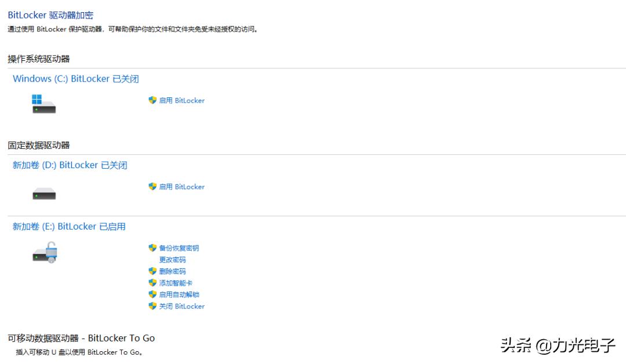
Task: Collapse the 新加卷 (D:) BitLocker 已关闭 section
Action: coord(70,165)
